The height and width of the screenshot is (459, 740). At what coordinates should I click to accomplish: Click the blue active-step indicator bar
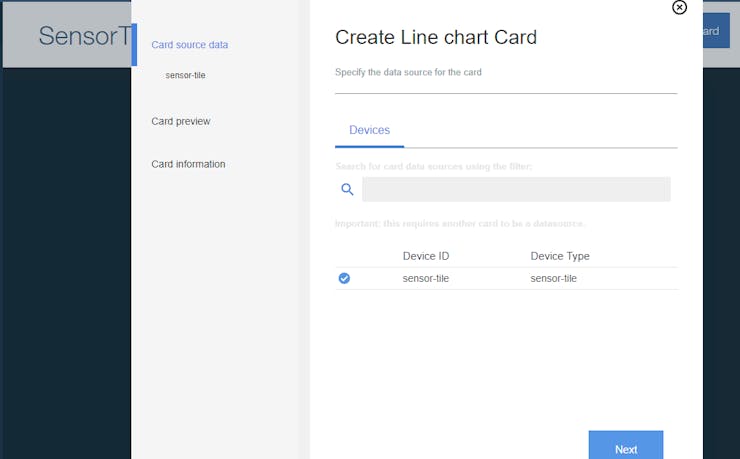click(134, 45)
